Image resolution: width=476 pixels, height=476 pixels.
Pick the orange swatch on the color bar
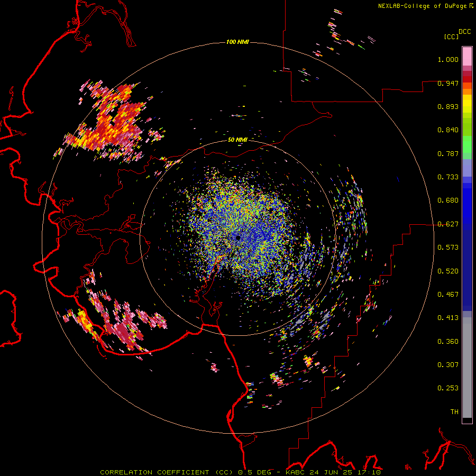point(467,91)
